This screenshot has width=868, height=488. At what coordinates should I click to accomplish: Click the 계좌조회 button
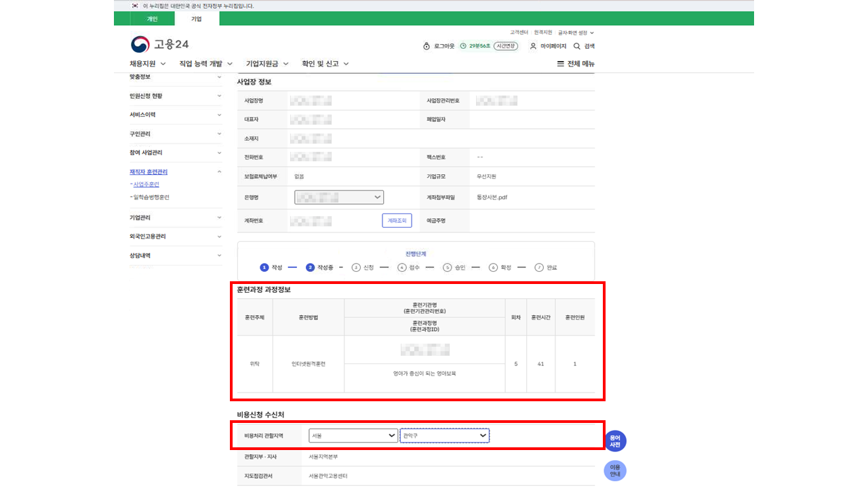point(397,220)
